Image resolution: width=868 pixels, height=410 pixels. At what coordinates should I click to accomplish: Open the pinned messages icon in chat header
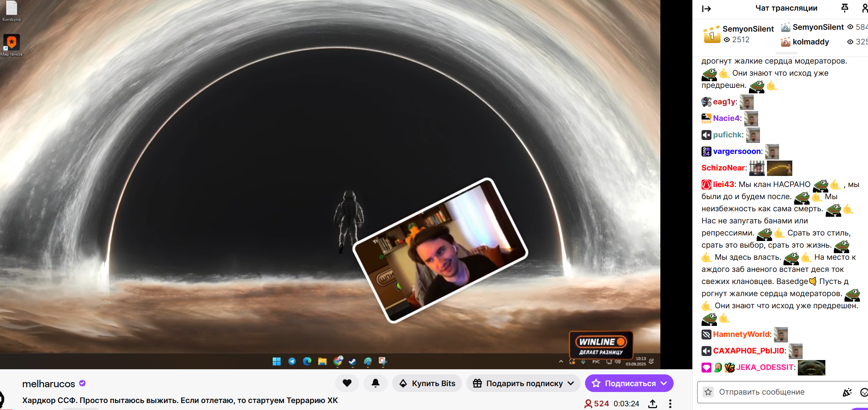coord(844,8)
